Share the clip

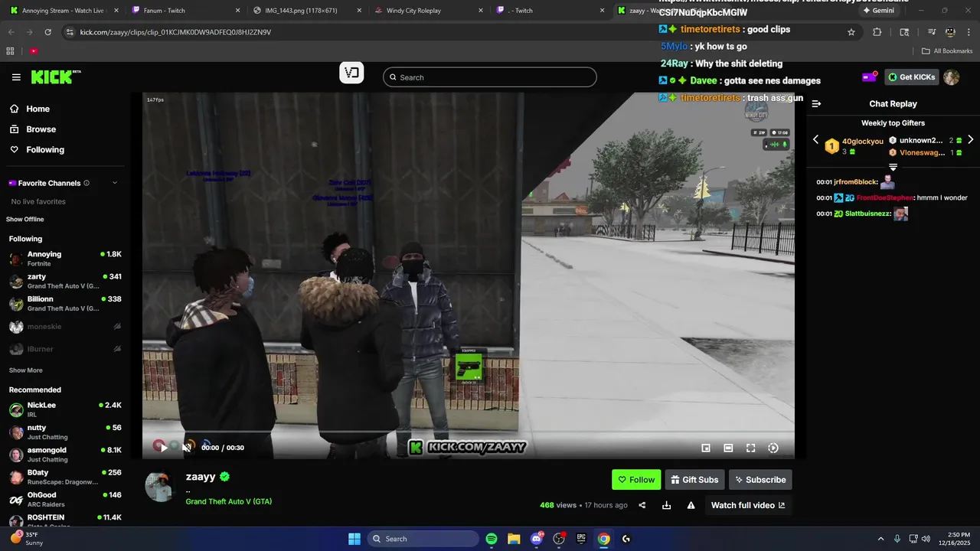tap(642, 505)
